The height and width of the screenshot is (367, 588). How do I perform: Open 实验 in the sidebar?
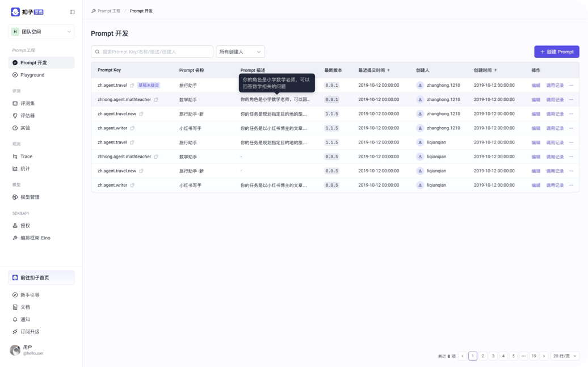41,128
